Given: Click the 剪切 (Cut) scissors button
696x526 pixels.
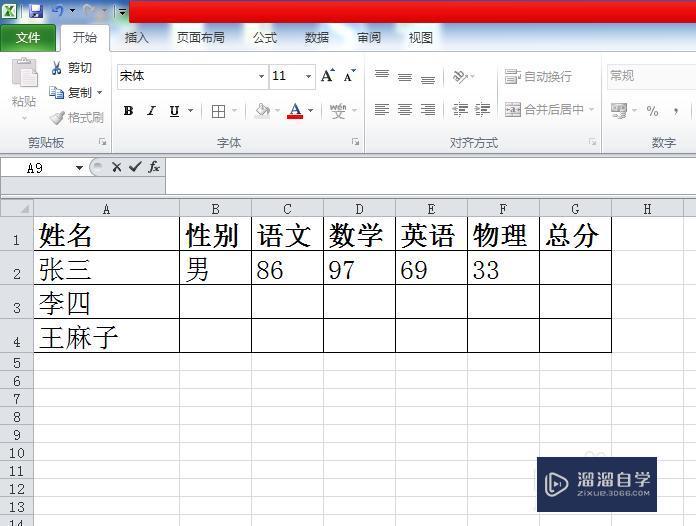Looking at the screenshot, I should point(71,67).
